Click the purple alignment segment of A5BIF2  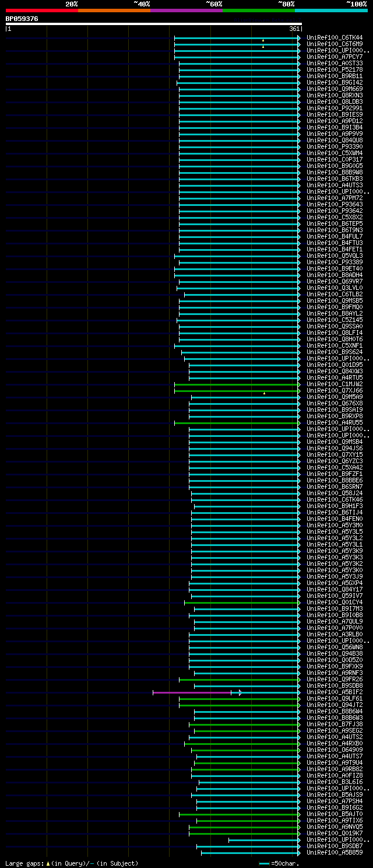192,692
